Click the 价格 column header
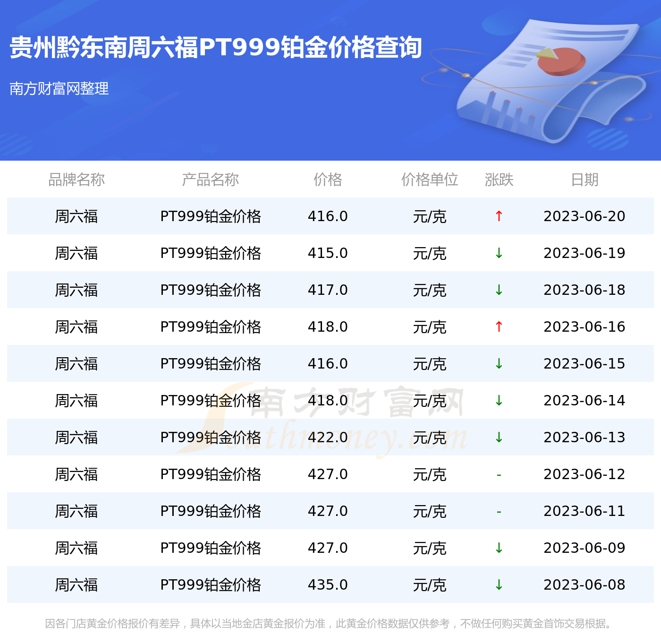 (x=328, y=180)
